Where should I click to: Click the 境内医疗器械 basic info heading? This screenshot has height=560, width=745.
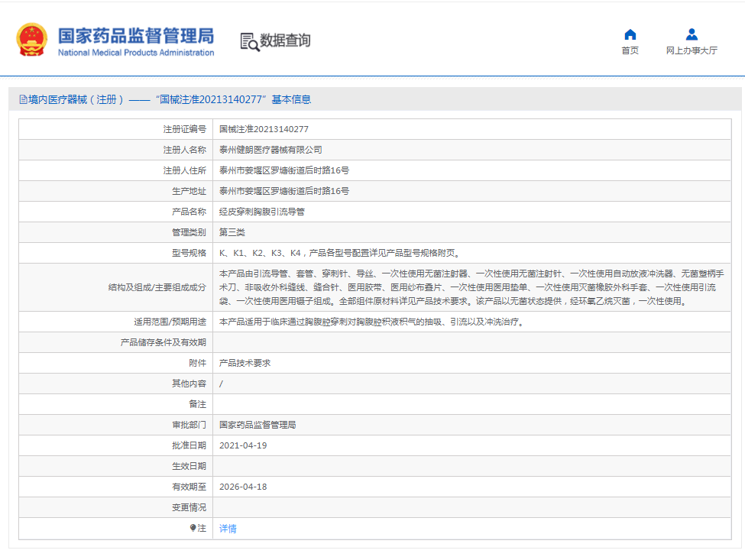[170, 99]
